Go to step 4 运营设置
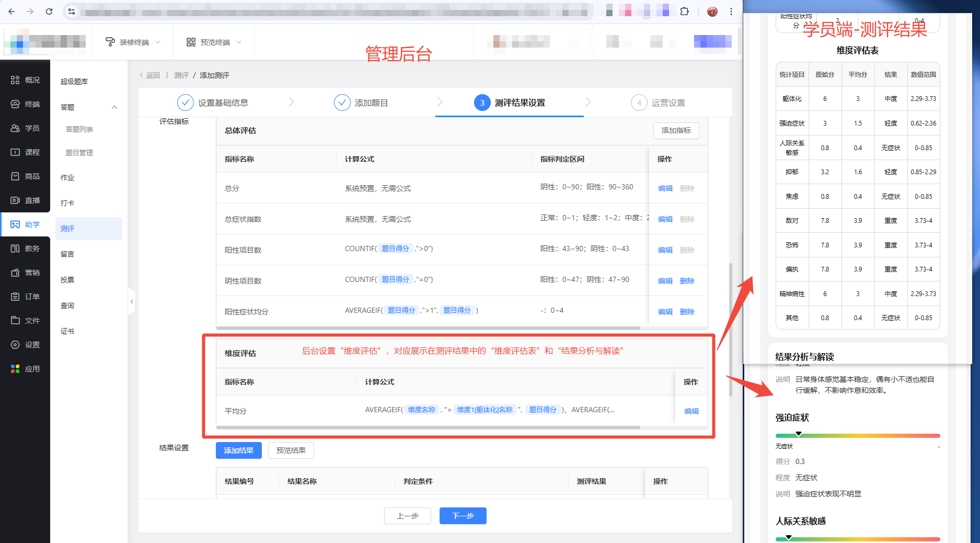The width and height of the screenshot is (980, 543). click(658, 103)
